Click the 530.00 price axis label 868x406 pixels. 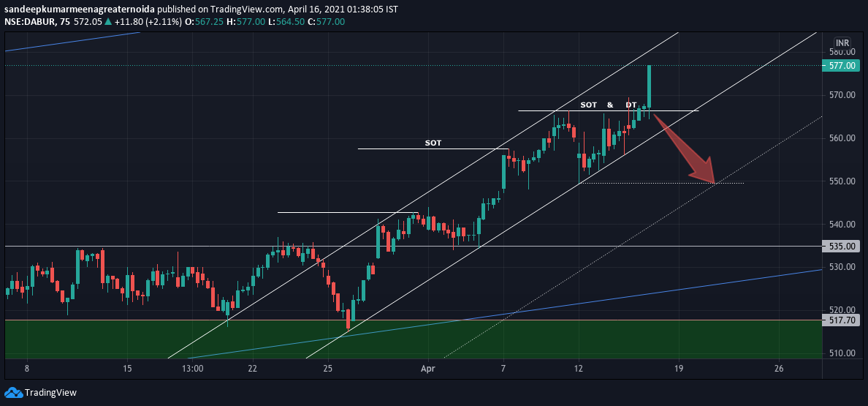pos(842,267)
